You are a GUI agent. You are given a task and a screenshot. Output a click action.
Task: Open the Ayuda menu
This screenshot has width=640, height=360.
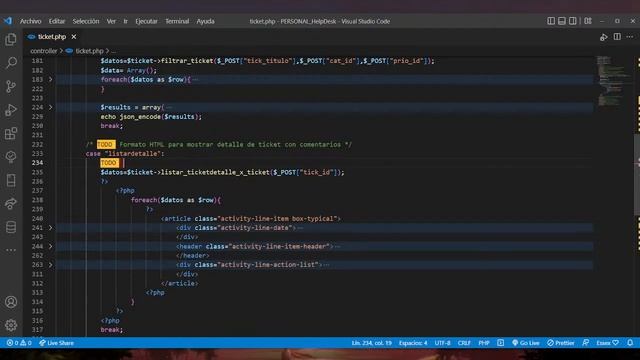coord(205,21)
